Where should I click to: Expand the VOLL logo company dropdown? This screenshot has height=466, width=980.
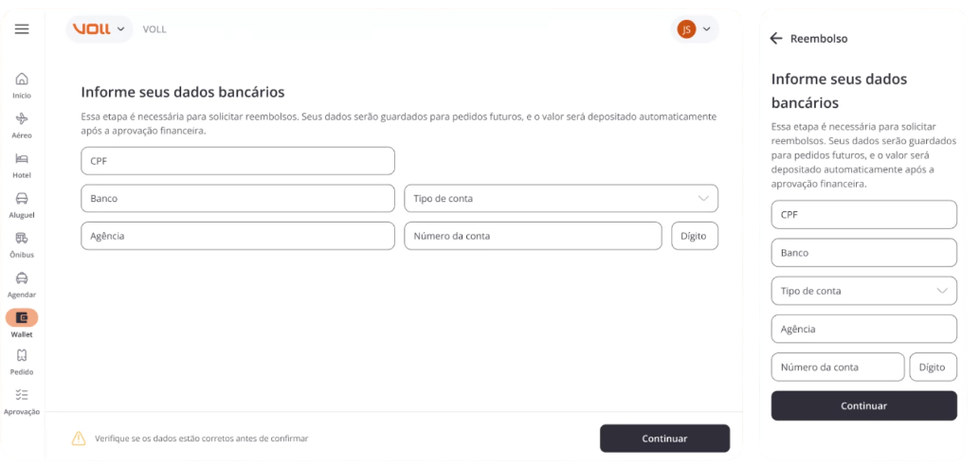click(x=100, y=28)
